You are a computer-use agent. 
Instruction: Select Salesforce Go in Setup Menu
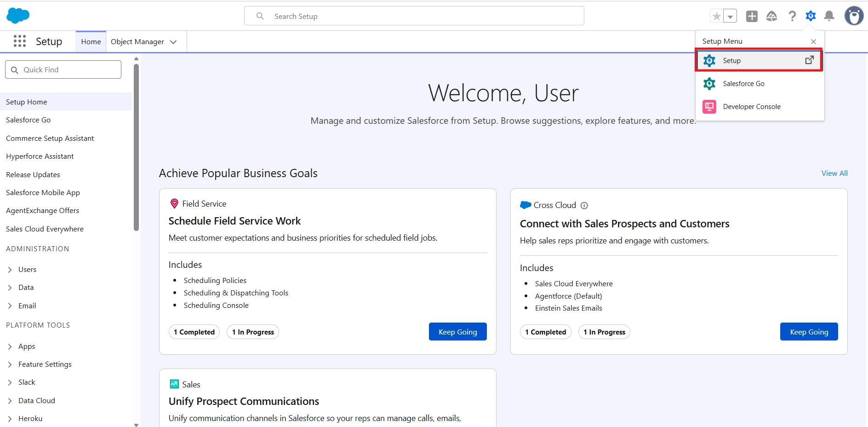[x=759, y=84]
